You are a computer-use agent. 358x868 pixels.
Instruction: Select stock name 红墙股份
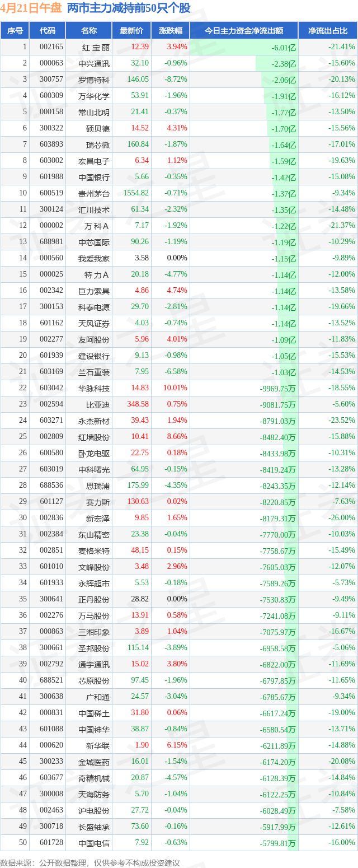[x=94, y=437]
